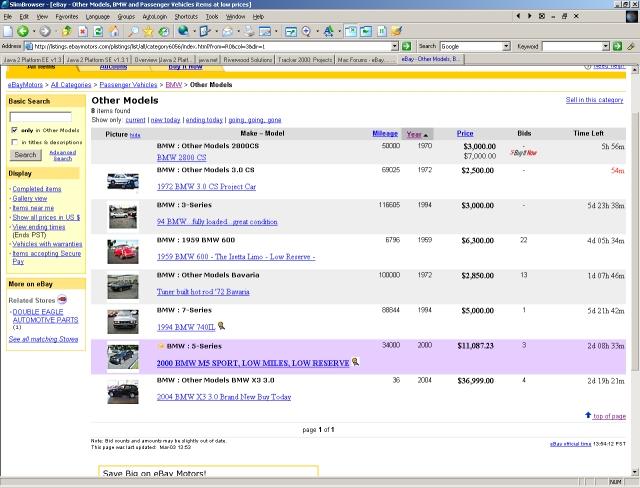The image size is (640, 488).
Task: Click the 'top of page' link
Action: pyautogui.click(x=609, y=416)
